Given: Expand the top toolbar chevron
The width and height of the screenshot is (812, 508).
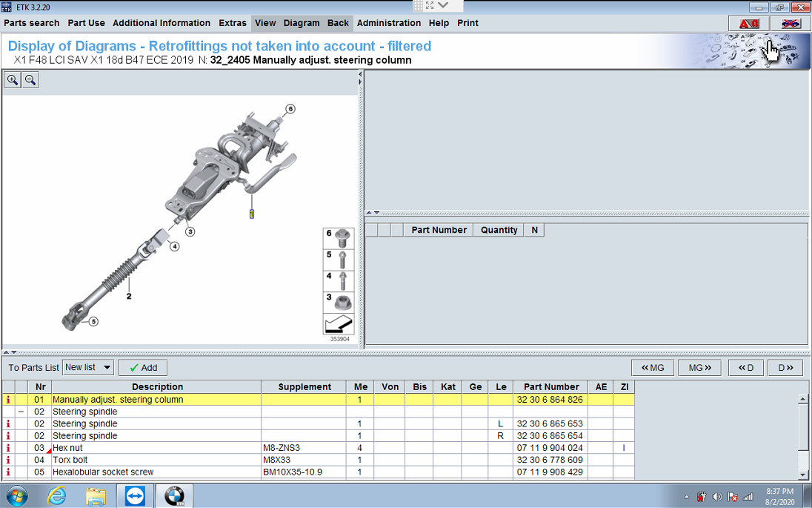Looking at the screenshot, I should pos(443,5).
